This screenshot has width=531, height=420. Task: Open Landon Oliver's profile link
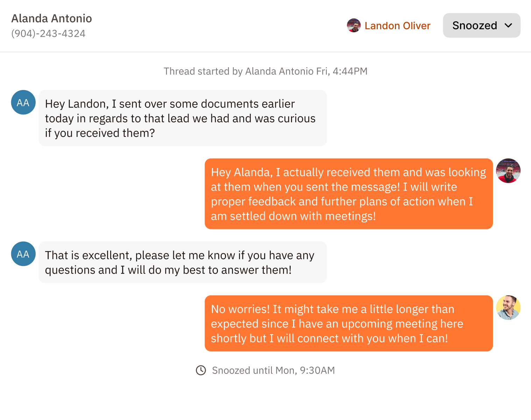click(x=397, y=25)
